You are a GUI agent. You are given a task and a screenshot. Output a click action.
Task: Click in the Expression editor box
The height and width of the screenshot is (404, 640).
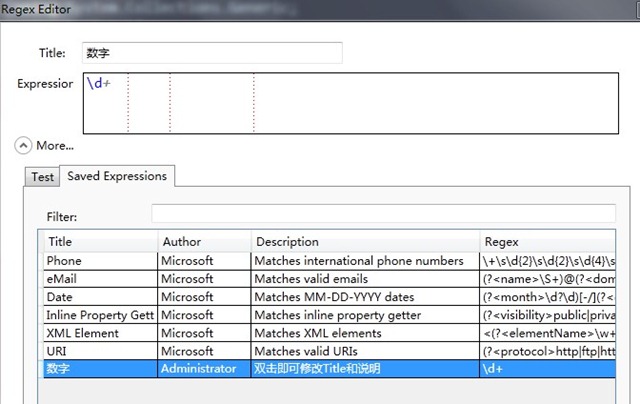(350, 103)
